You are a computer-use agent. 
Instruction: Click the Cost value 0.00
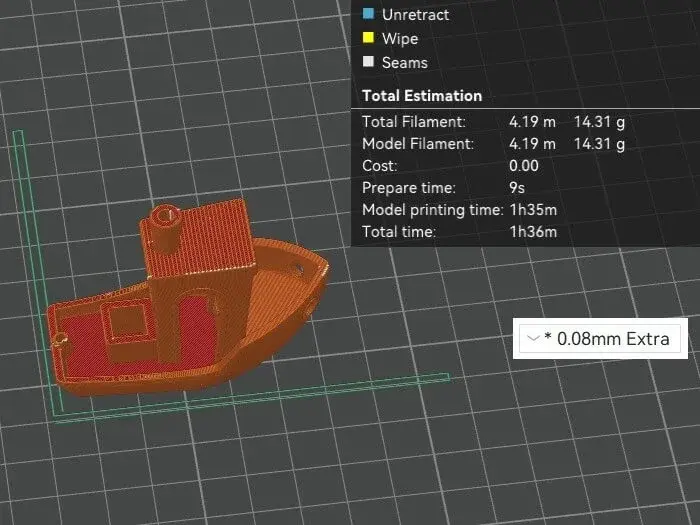click(524, 166)
